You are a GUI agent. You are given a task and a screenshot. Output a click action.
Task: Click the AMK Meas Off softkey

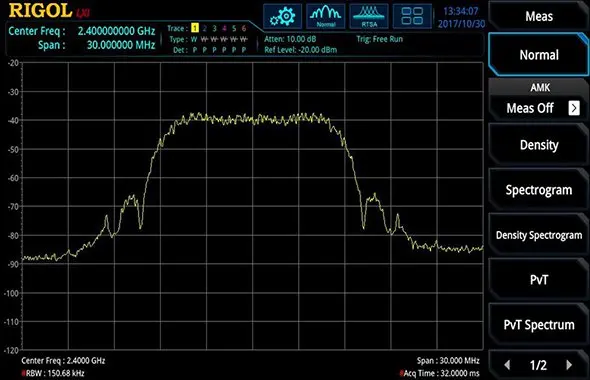[x=539, y=100]
